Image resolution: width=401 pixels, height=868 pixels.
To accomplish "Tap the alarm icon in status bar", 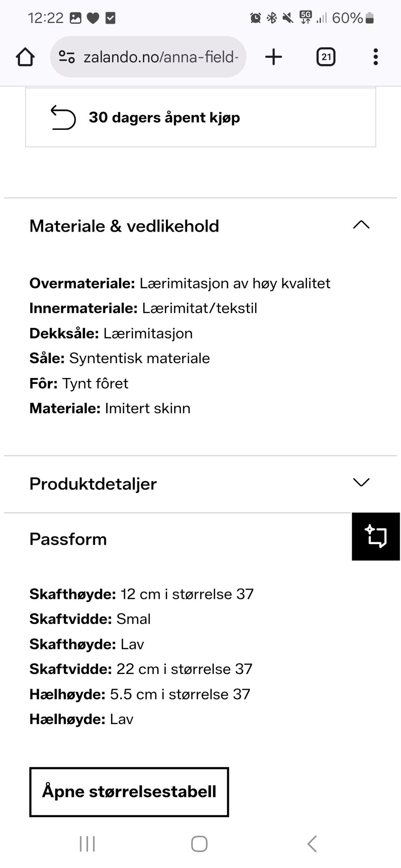I will 256,18.
